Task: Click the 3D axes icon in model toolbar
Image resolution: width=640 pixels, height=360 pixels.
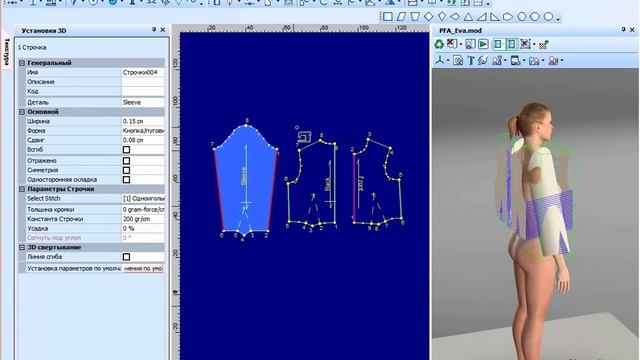Action: [x=440, y=60]
